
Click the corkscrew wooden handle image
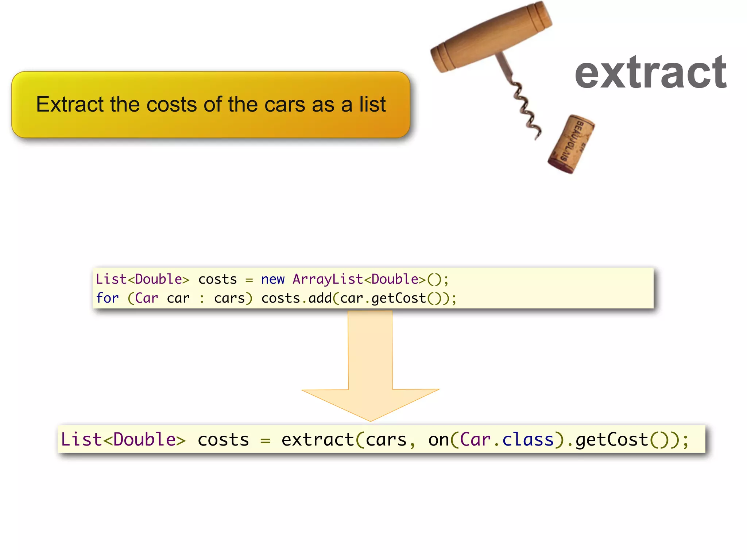tap(491, 36)
